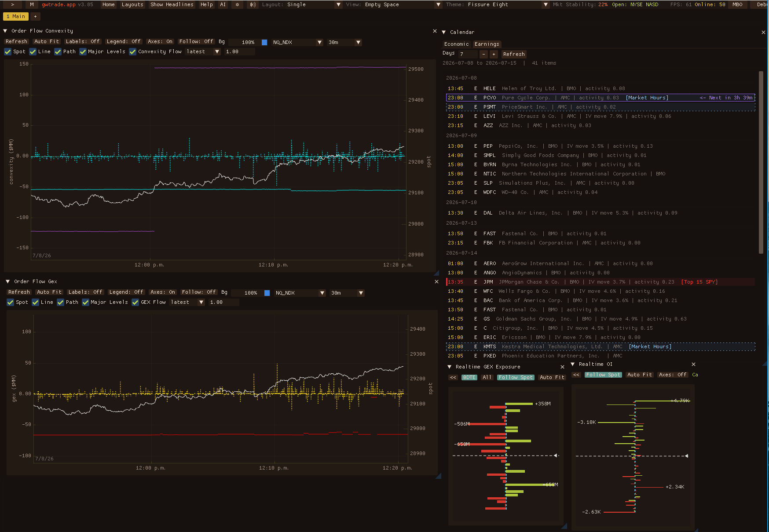Click the Calendar vertical scrollbar
The height and width of the screenshot is (532, 769).
click(x=761, y=162)
